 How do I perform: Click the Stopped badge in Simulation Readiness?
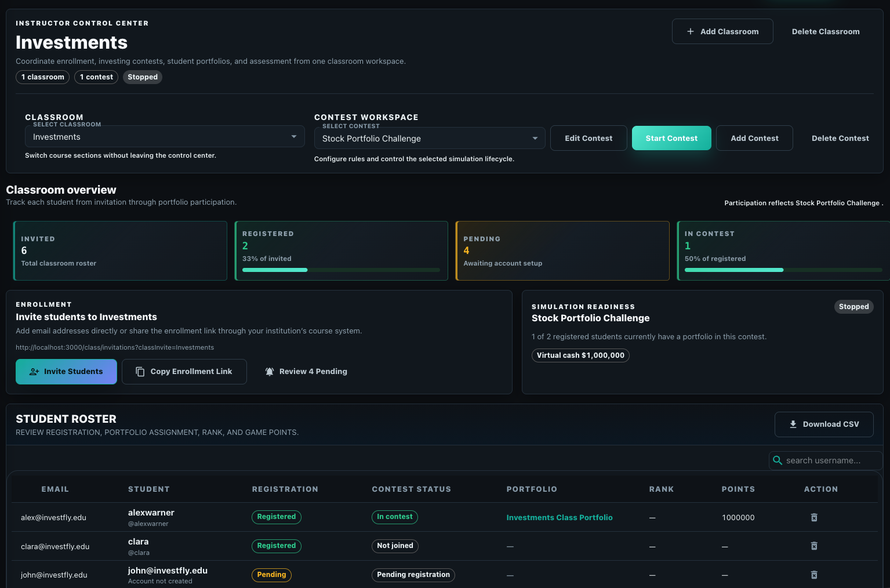(854, 307)
